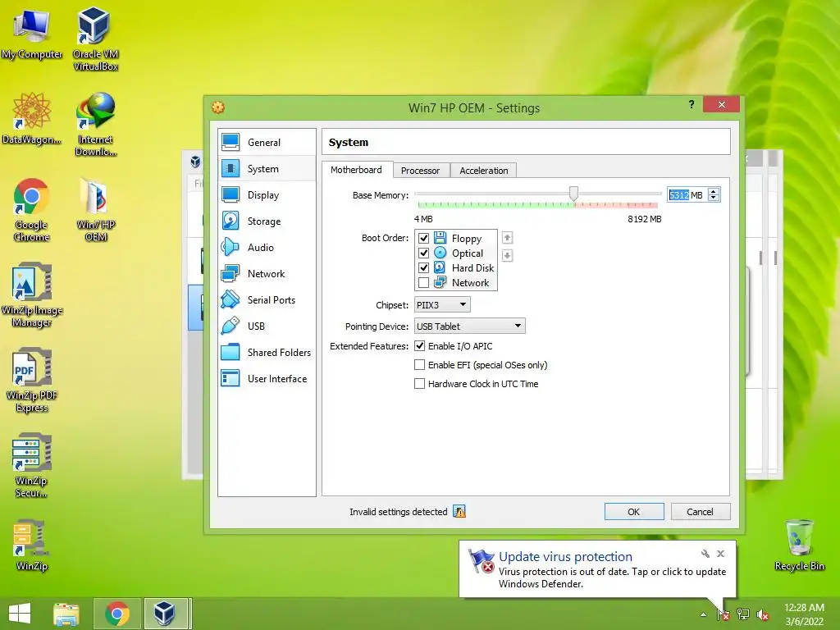The image size is (840, 630).
Task: Open Network settings category in sidebar
Action: (x=267, y=274)
